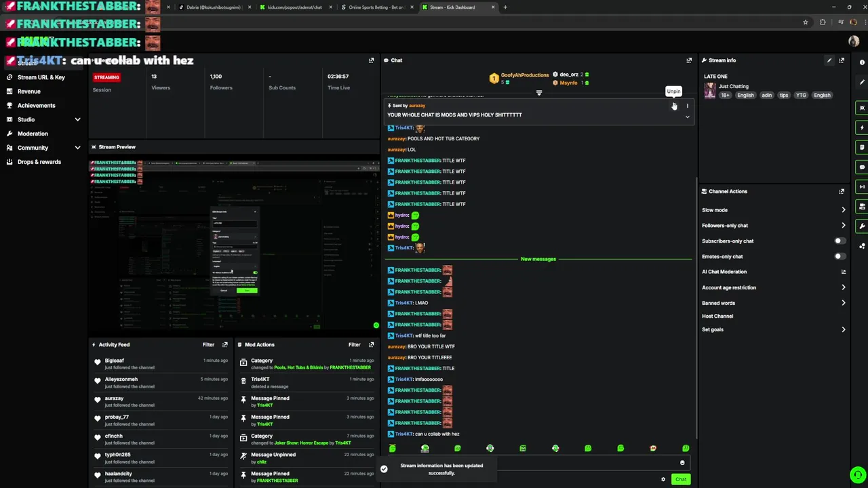This screenshot has height=488, width=868.
Task: Open pinned message more options
Action: 687,106
